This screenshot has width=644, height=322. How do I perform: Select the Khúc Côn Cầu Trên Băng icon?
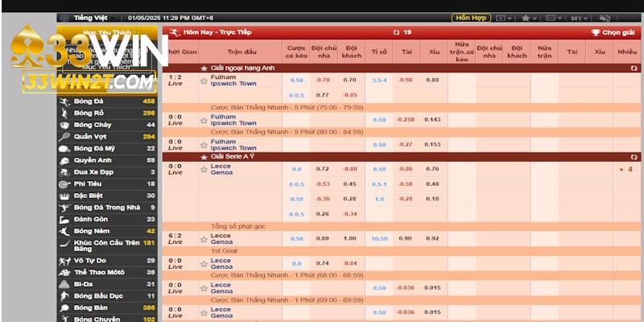point(64,244)
